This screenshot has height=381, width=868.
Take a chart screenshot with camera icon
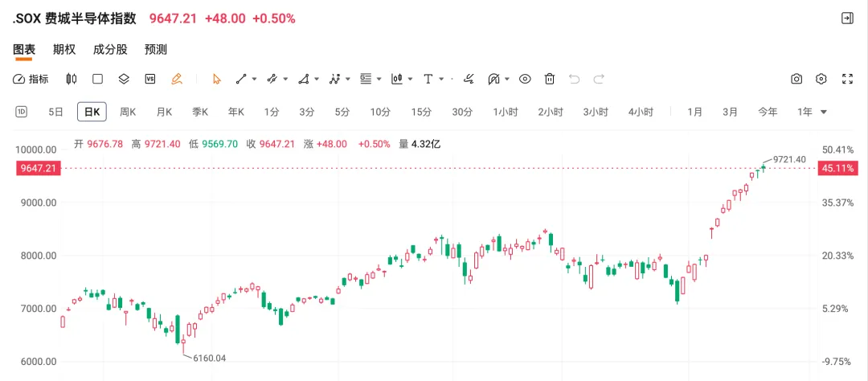pos(796,79)
